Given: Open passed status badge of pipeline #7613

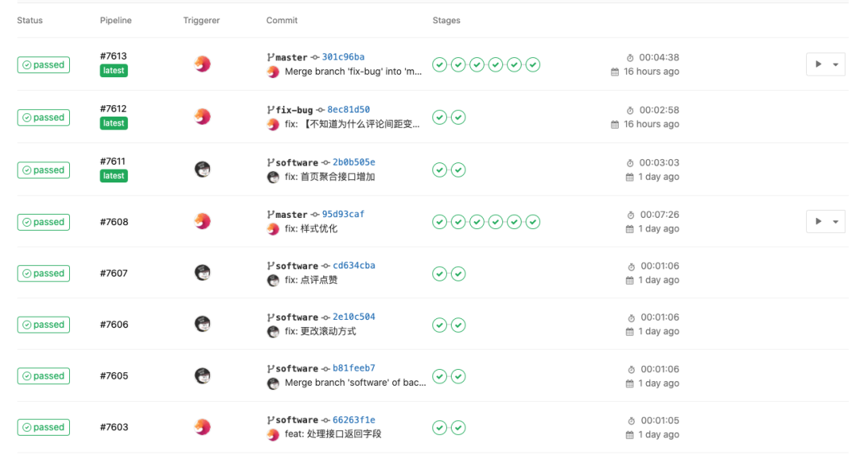Looking at the screenshot, I should click(43, 65).
